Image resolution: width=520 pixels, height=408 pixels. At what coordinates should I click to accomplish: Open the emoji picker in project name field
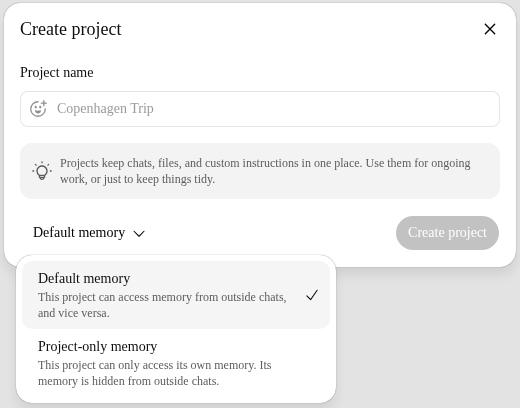[x=38, y=109]
